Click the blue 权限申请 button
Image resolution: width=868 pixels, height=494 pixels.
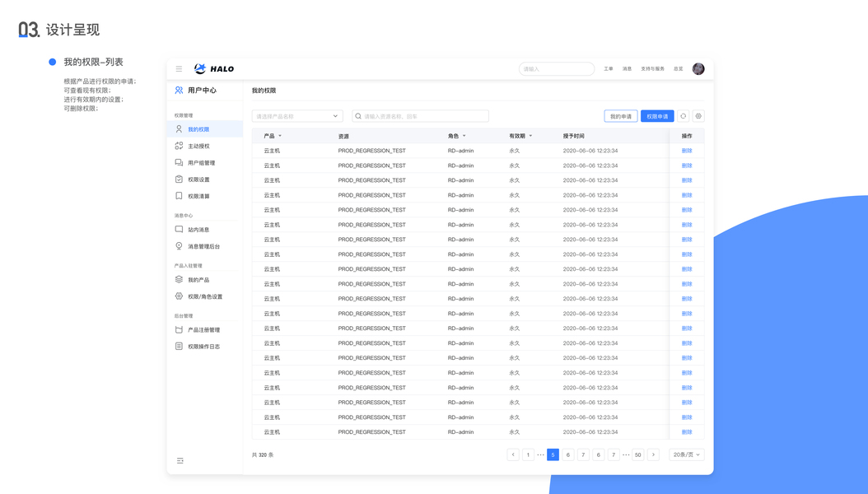click(x=657, y=116)
